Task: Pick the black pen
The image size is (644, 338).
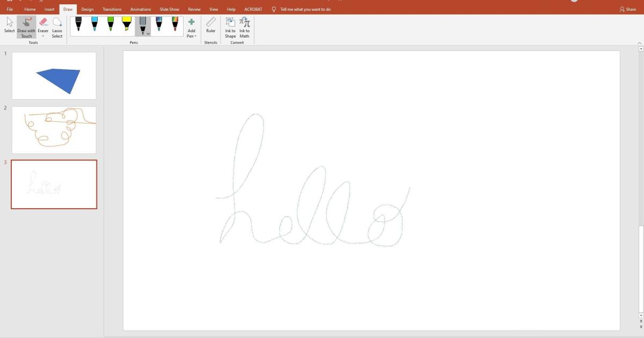Action: (x=78, y=24)
